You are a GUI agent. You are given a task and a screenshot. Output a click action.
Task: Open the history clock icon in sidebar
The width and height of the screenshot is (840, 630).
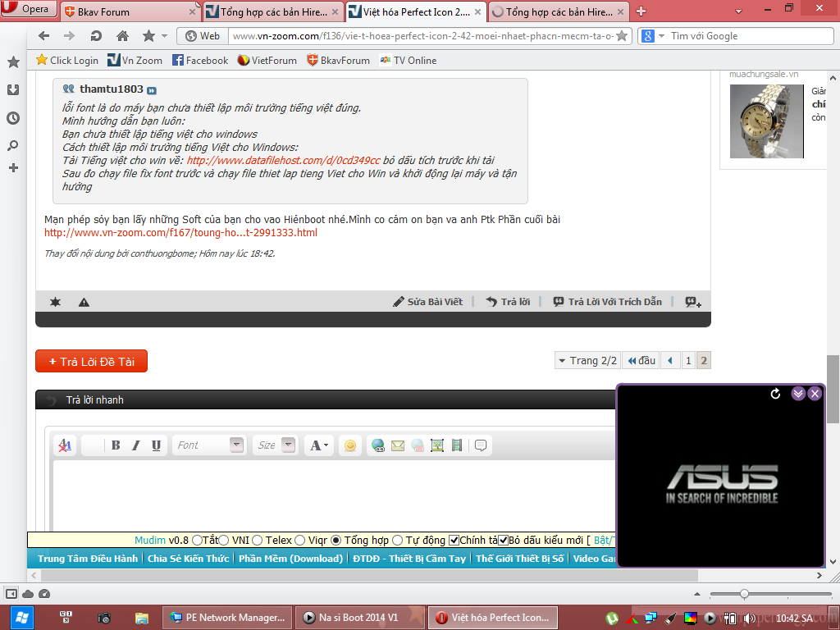pyautogui.click(x=13, y=118)
